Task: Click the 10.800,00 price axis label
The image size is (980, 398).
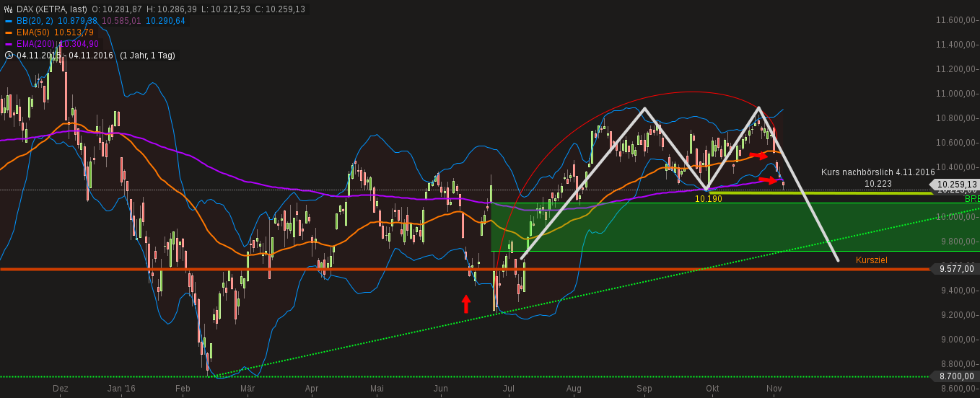Action: click(x=955, y=118)
